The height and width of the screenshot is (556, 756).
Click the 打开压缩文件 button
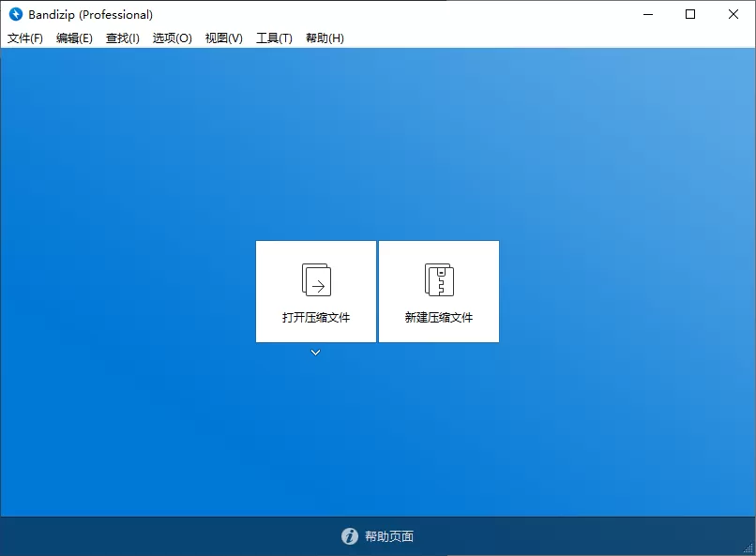(315, 292)
